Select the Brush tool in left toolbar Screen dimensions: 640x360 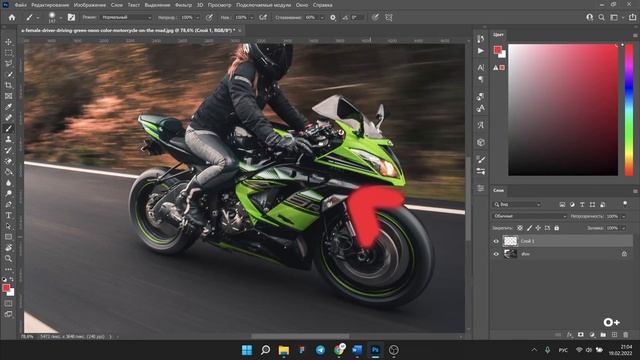click(8, 129)
